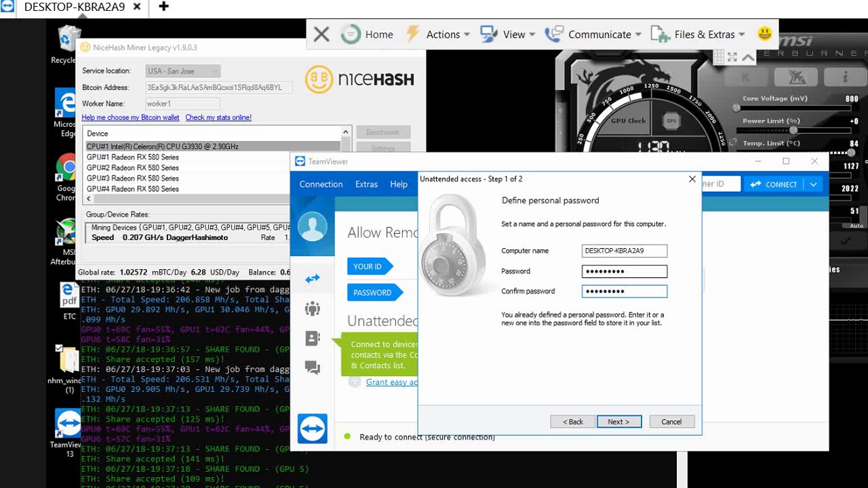Open the View dropdown menu

[x=508, y=34]
